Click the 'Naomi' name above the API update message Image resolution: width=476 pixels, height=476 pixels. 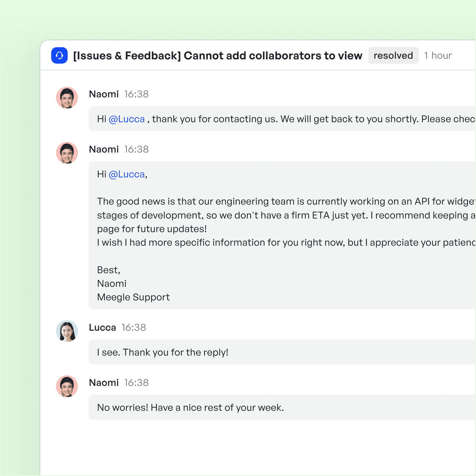[x=104, y=149]
